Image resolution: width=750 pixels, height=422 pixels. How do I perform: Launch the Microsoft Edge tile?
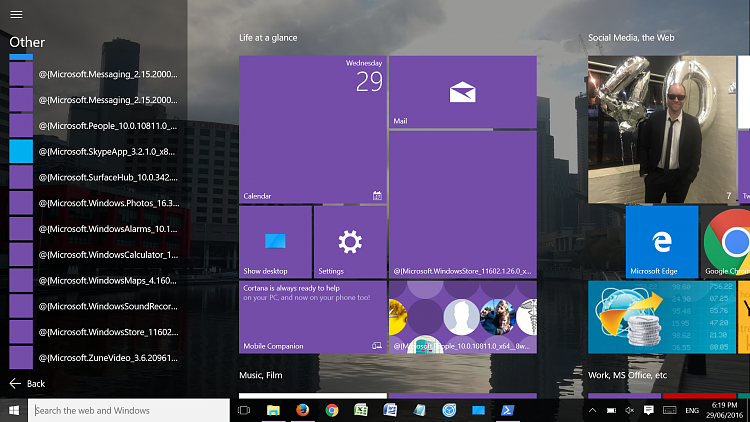662,242
